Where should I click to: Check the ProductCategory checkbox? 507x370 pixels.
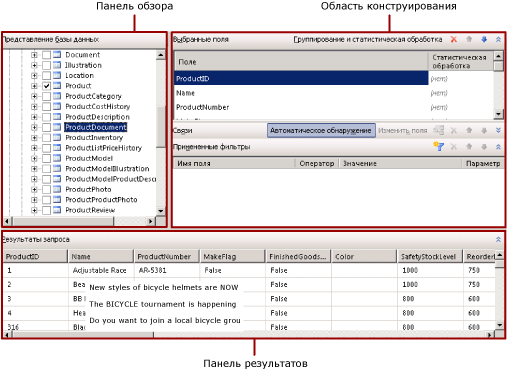point(46,96)
